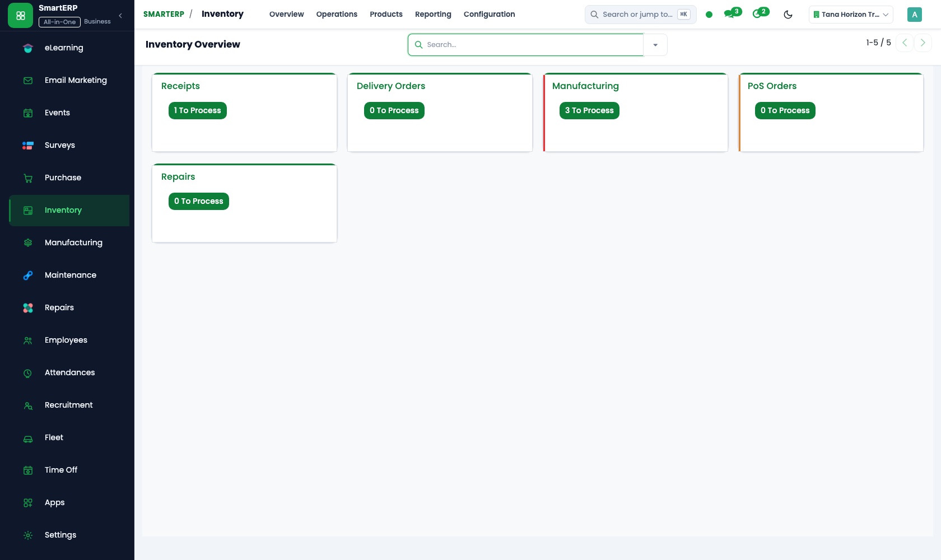Open the Configuration menu
941x560 pixels.
(x=490, y=15)
